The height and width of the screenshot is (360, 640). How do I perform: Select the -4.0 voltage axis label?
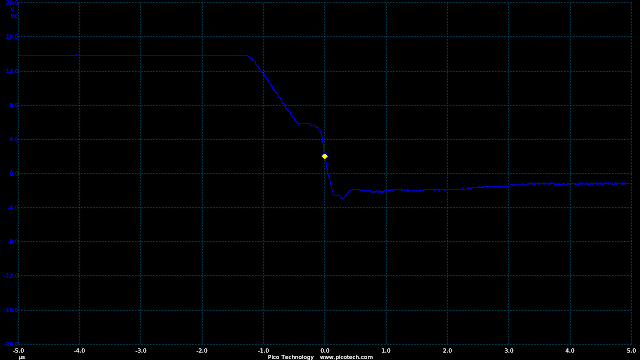click(x=13, y=208)
